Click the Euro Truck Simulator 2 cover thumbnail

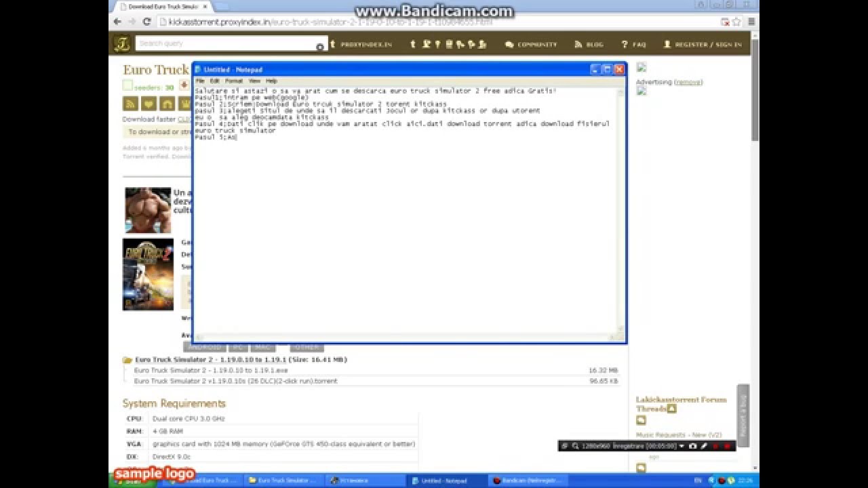point(148,274)
